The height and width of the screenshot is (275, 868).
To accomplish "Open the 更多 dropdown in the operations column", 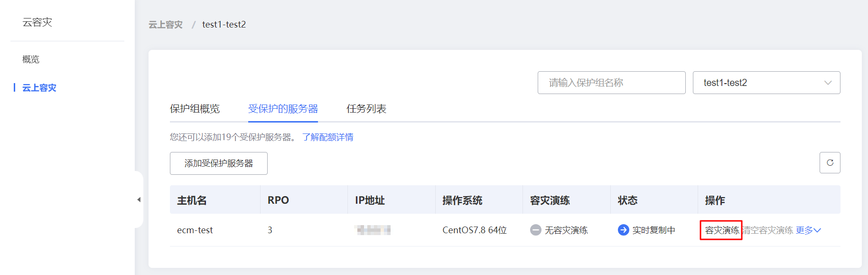I will [808, 230].
